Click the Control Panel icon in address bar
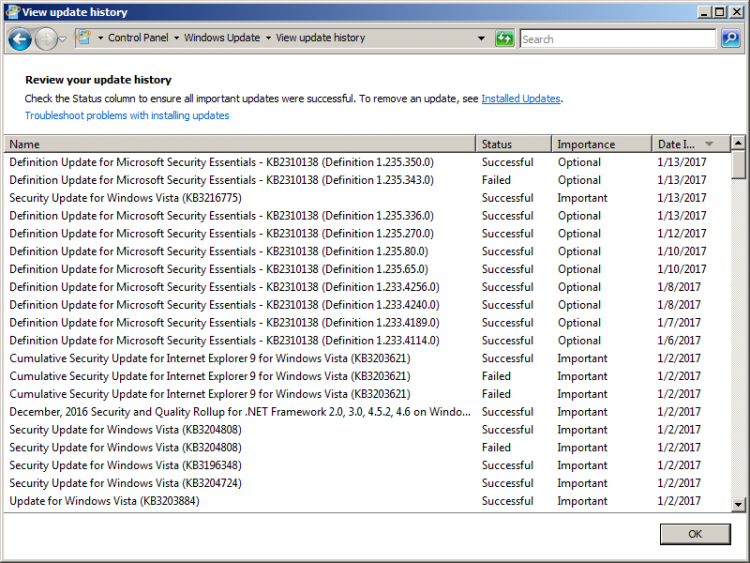 point(84,37)
